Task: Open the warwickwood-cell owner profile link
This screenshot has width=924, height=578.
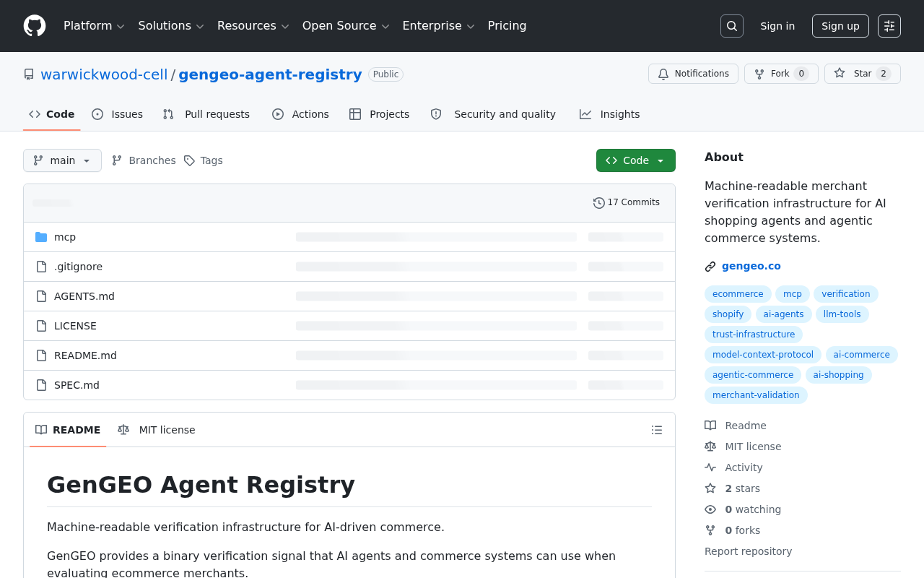Action: (x=104, y=74)
